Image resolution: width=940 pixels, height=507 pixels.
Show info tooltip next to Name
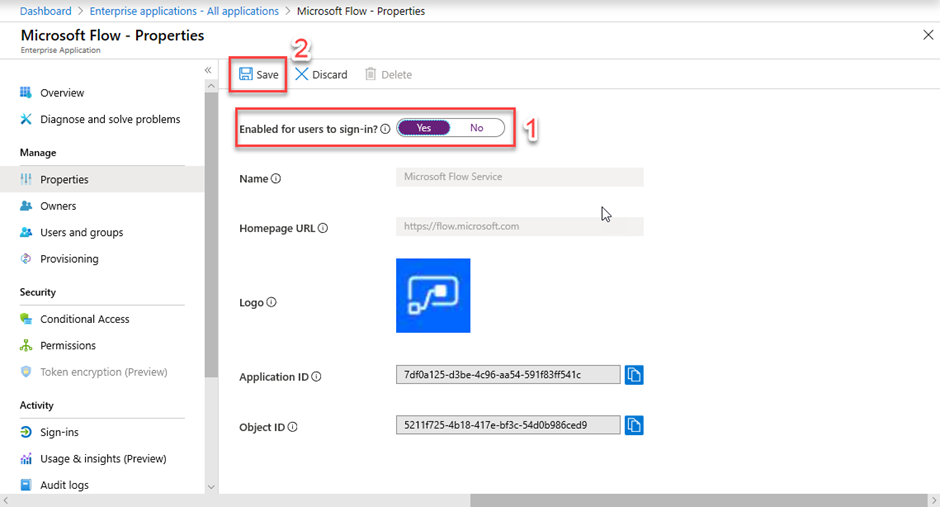276,179
